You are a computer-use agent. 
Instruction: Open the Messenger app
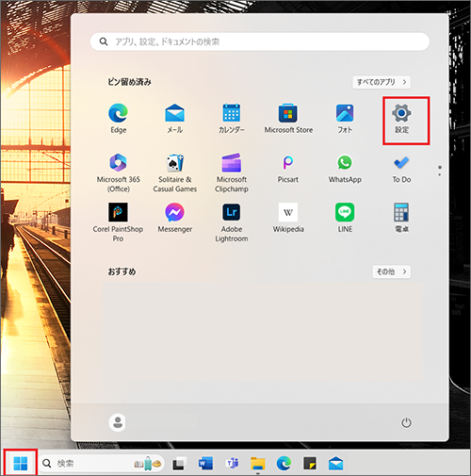[174, 218]
